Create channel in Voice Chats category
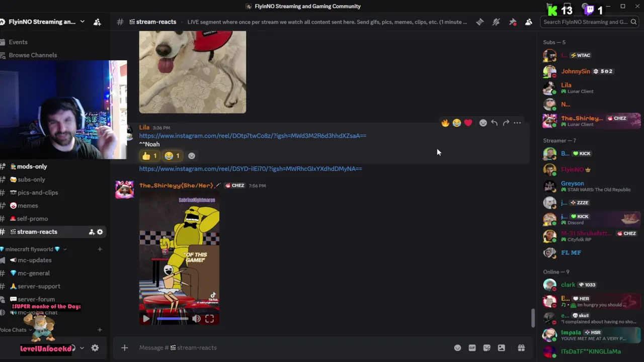This screenshot has height=362, width=644. 100,330
